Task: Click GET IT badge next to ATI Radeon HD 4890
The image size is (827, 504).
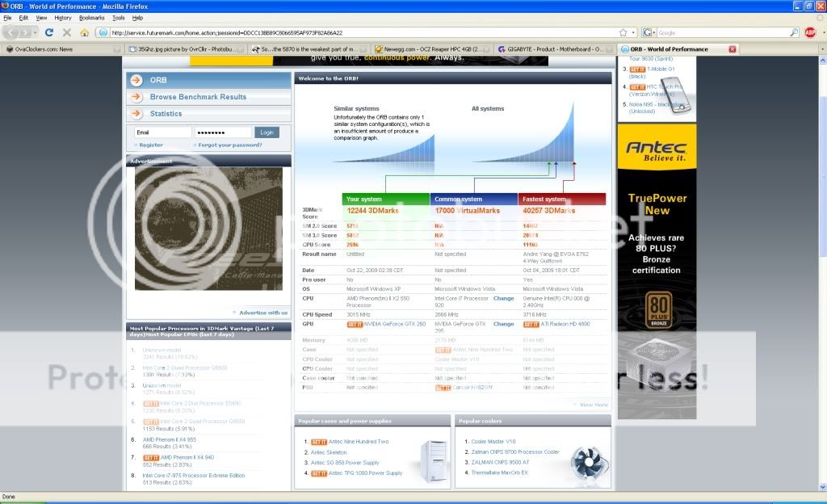Action: tap(531, 324)
